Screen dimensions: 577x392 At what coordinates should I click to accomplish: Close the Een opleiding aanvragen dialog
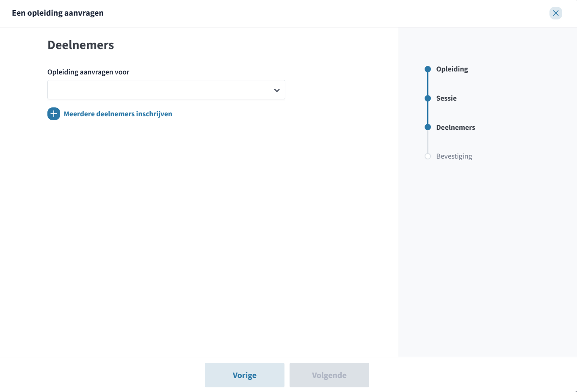pyautogui.click(x=555, y=13)
